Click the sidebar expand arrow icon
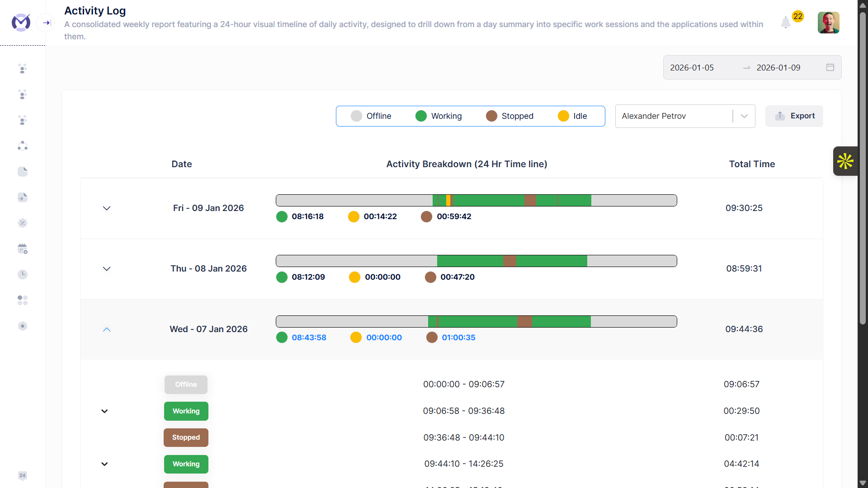868x488 pixels. (x=46, y=23)
